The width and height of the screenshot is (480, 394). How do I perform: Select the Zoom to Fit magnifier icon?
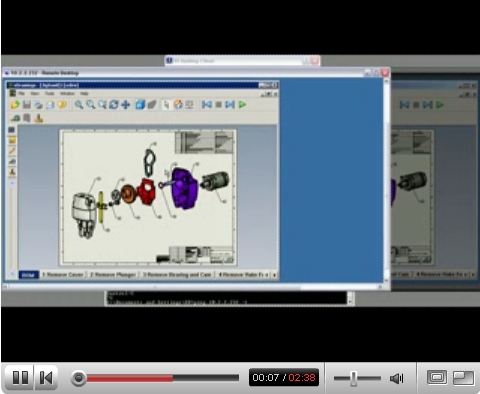[79, 105]
